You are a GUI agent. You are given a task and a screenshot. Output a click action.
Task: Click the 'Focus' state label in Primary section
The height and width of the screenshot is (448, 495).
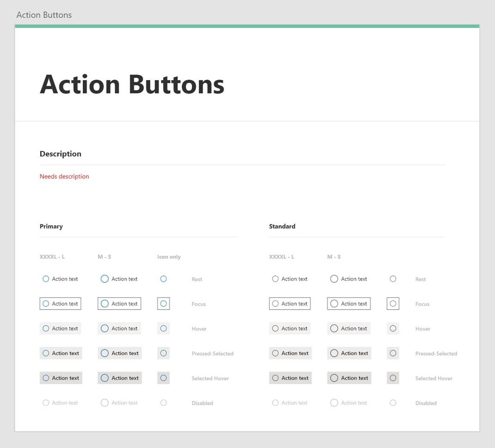[199, 304]
